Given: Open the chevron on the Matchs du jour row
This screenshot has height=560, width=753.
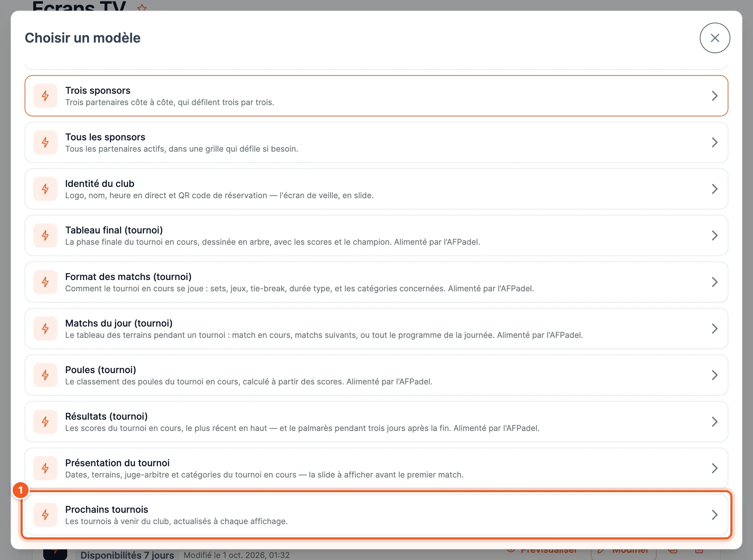Looking at the screenshot, I should pyautogui.click(x=714, y=329).
